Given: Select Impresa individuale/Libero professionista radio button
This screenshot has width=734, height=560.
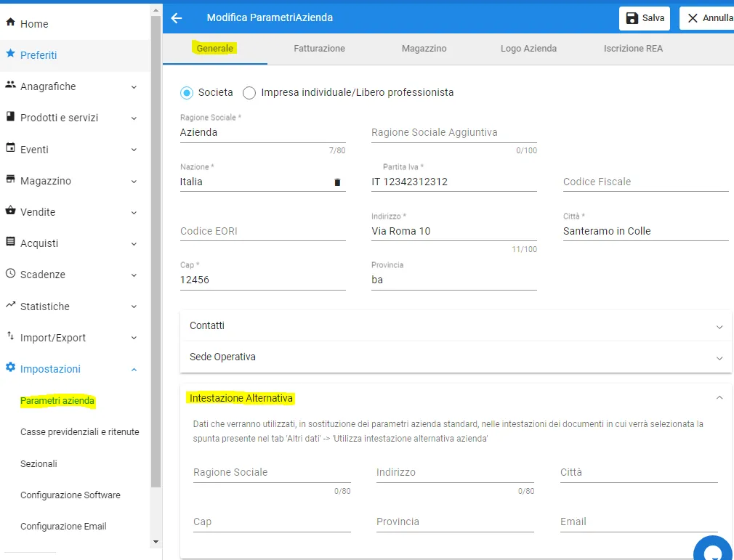Looking at the screenshot, I should click(x=249, y=93).
